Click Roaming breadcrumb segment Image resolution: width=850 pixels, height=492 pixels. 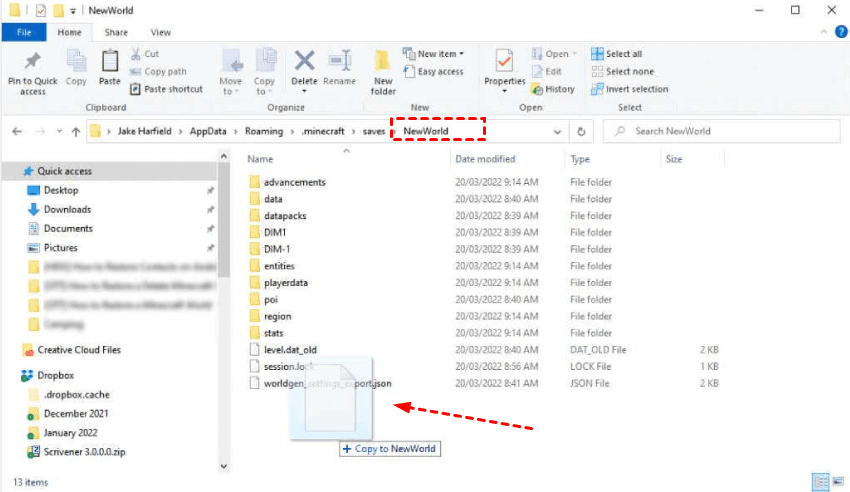tap(264, 131)
